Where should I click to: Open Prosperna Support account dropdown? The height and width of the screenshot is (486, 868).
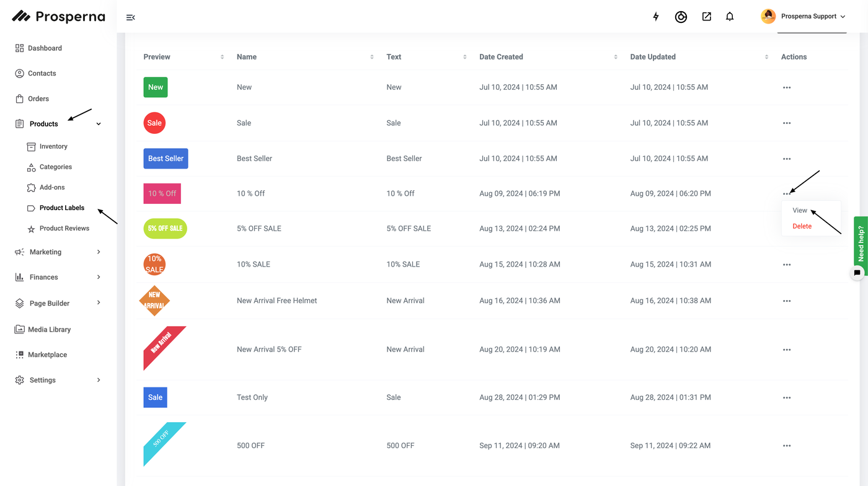click(x=804, y=17)
